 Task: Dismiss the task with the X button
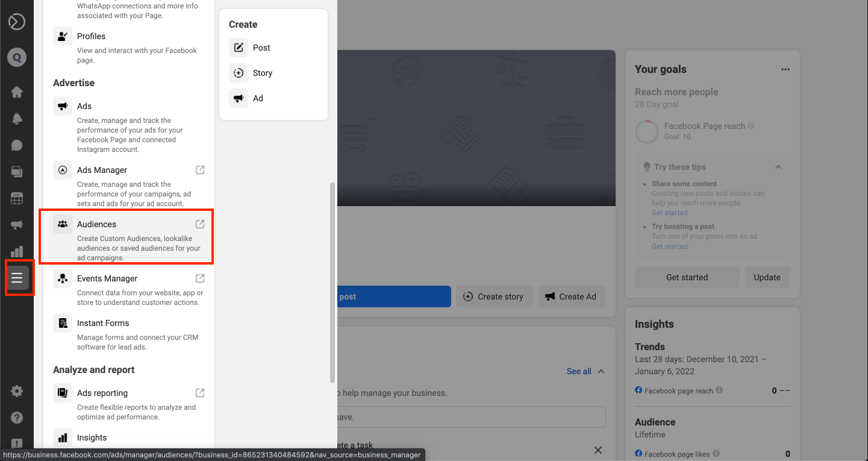coord(598,450)
